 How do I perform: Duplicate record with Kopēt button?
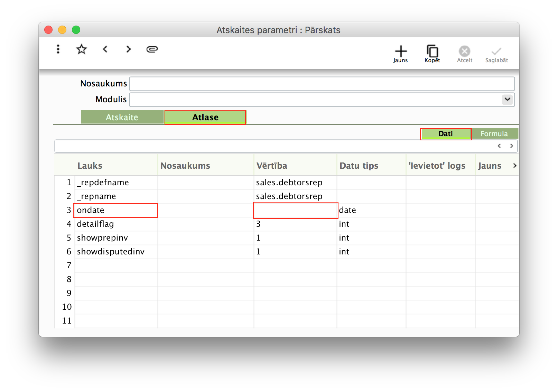(x=433, y=54)
